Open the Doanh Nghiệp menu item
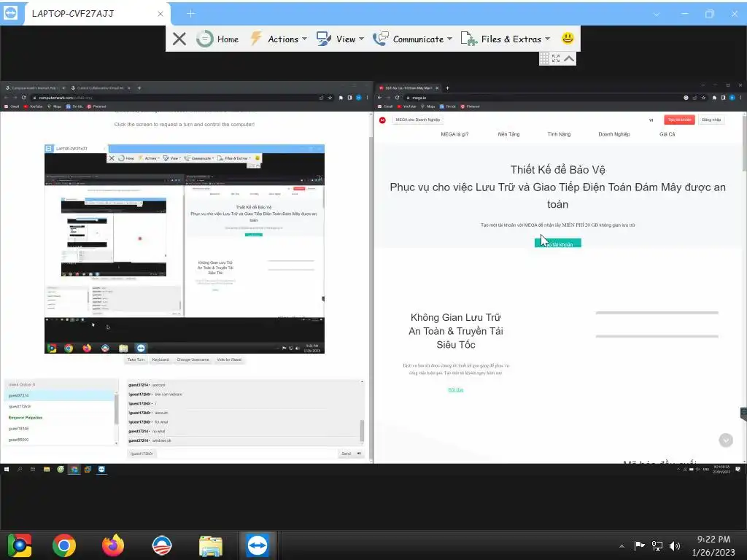The image size is (747, 560). pos(614,134)
